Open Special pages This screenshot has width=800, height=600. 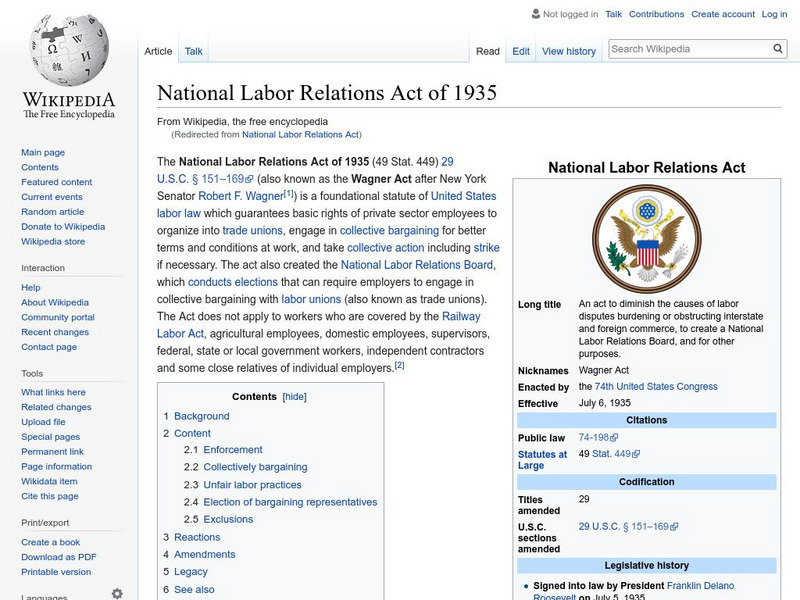tap(51, 437)
